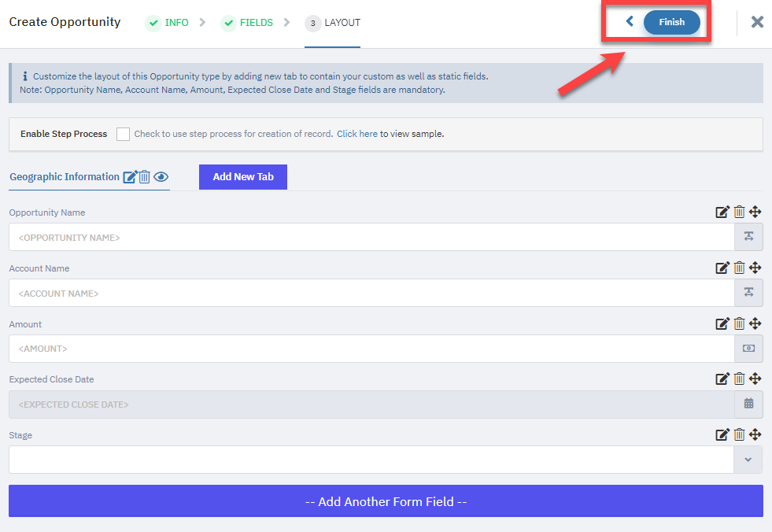Focus the Amount input
This screenshot has height=532, width=772.
pos(371,349)
